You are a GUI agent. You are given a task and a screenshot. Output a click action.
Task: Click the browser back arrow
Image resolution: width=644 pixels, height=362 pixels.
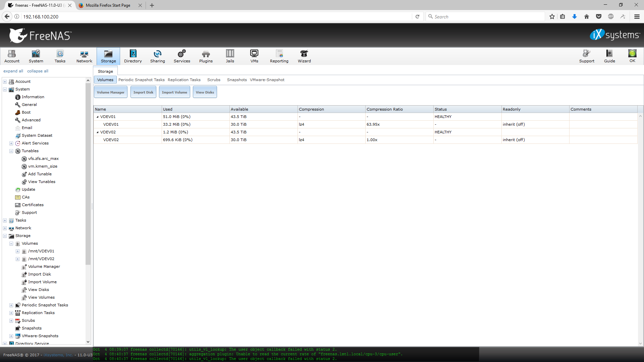pyautogui.click(x=7, y=16)
